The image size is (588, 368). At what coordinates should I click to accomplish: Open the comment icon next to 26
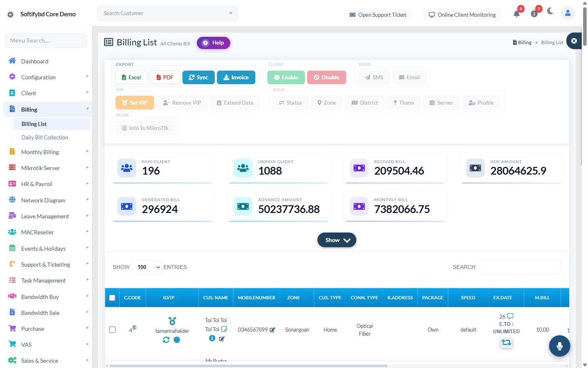click(x=510, y=316)
